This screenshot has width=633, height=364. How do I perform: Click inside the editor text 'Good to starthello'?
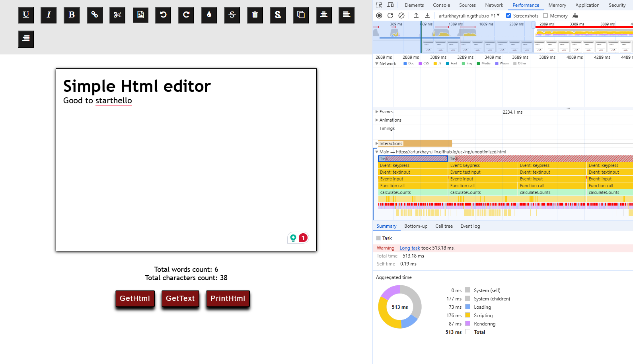pyautogui.click(x=97, y=101)
